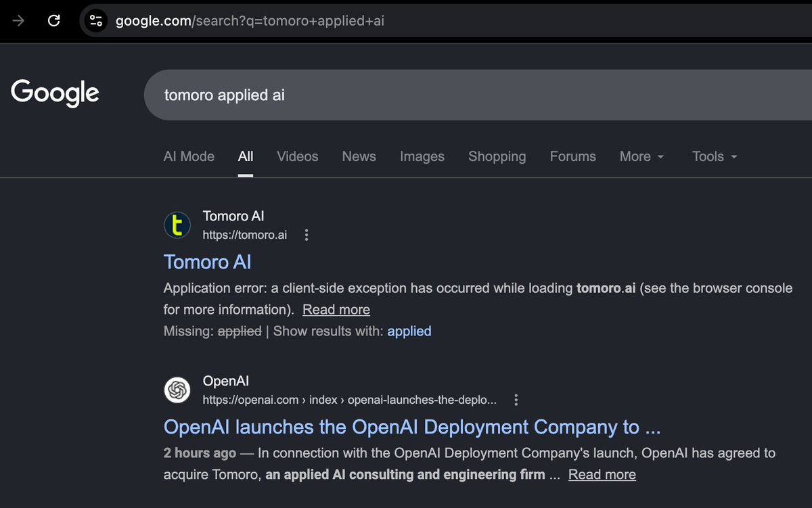Click OpenAI site name above URL
The image size is (812, 508).
pos(226,382)
